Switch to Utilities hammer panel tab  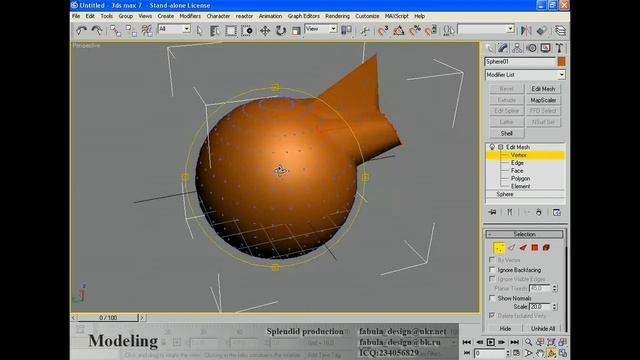pos(559,48)
